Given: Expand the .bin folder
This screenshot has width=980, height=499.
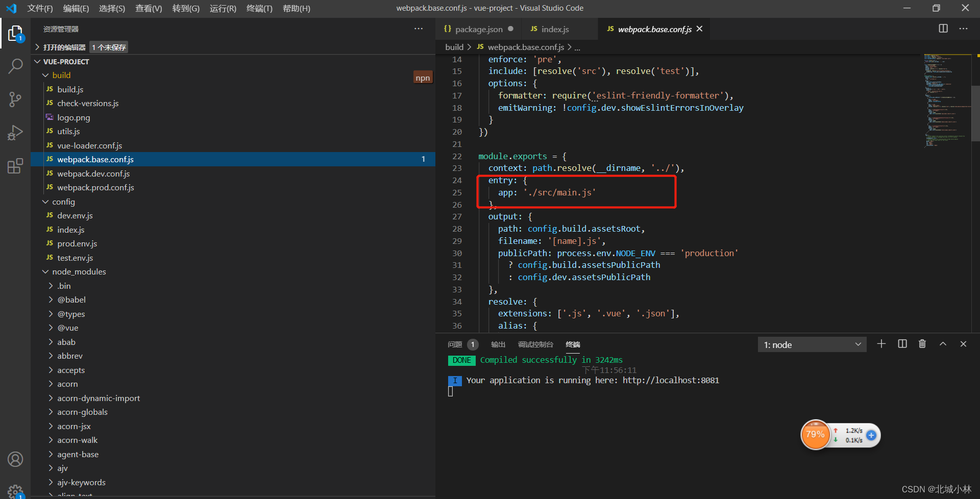Looking at the screenshot, I should click(51, 286).
